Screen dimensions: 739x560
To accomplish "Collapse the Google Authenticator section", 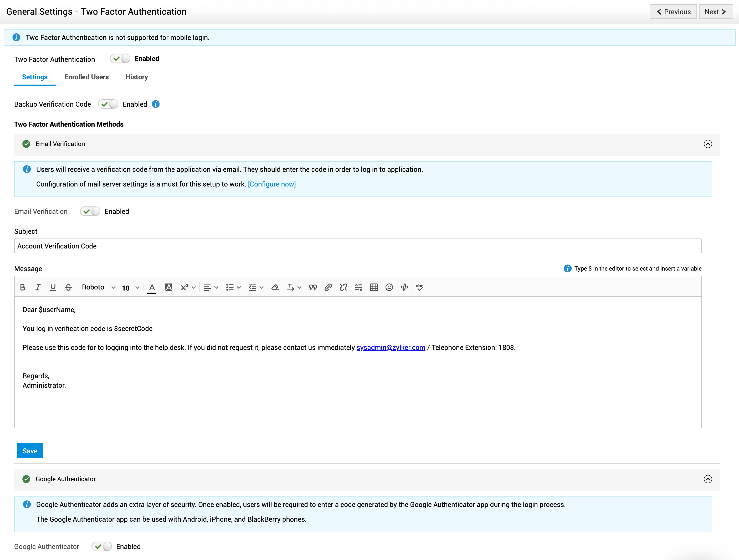I will (x=708, y=479).
